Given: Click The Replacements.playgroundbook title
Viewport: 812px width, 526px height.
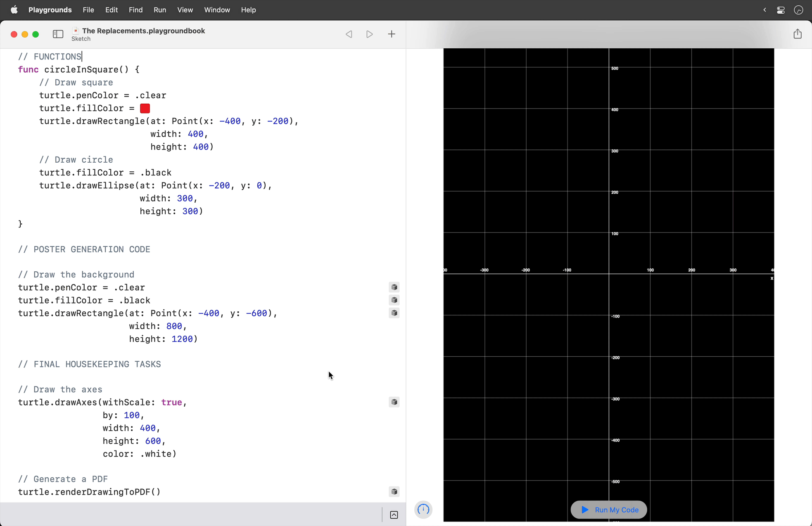Looking at the screenshot, I should [143, 31].
